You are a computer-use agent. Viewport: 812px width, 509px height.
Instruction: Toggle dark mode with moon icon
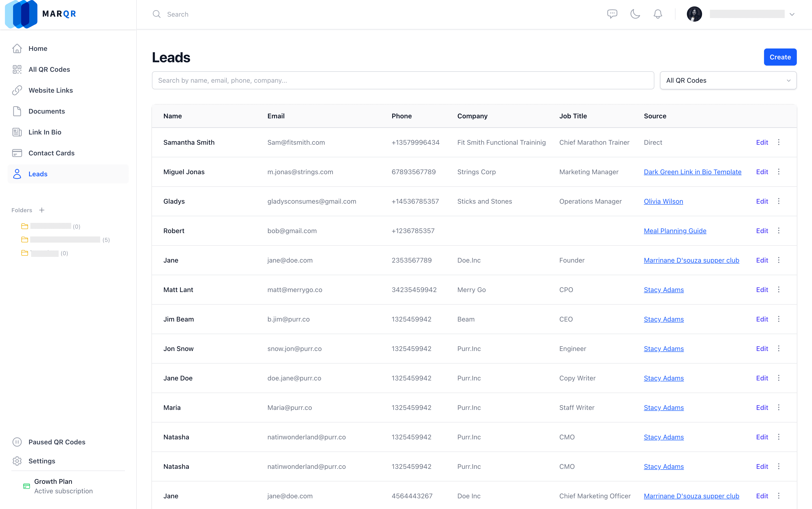pos(635,14)
